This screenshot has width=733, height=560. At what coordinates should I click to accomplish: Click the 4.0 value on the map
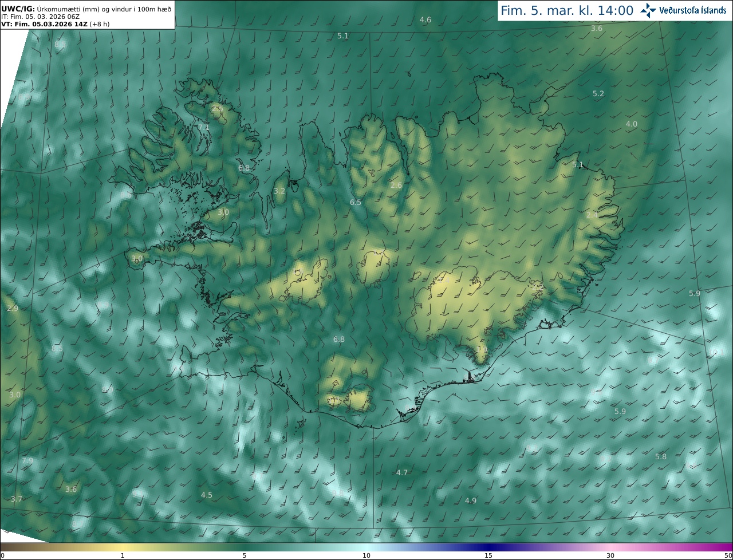[632, 124]
